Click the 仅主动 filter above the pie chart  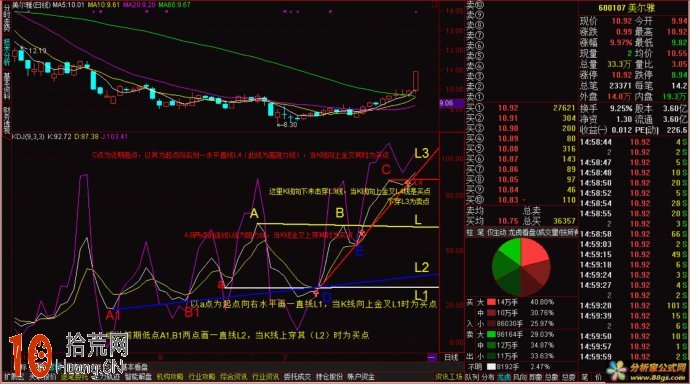point(497,233)
